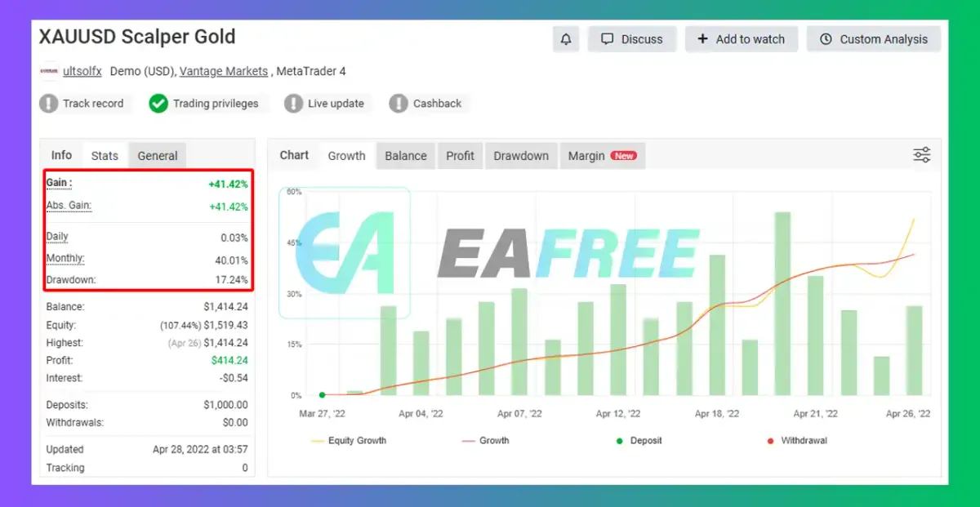Click the green deposit marker on the chart
Viewport: 980px width, 507px height.
[323, 395]
